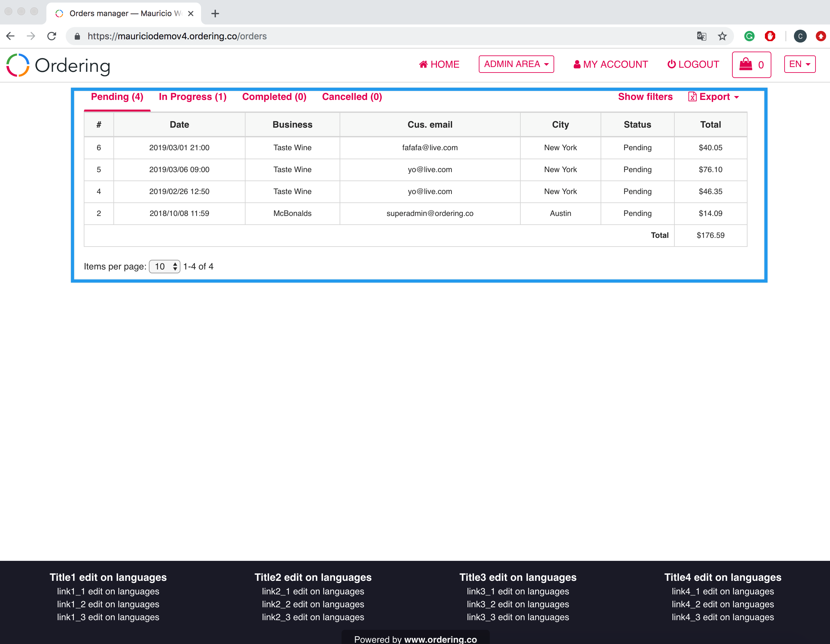Open Google Translate icon in address bar
The width and height of the screenshot is (830, 644).
(x=701, y=36)
